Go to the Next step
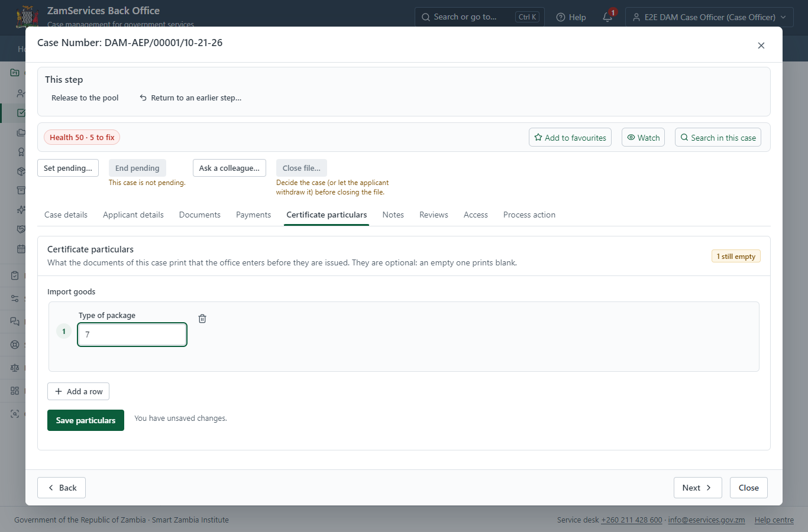 click(698, 488)
